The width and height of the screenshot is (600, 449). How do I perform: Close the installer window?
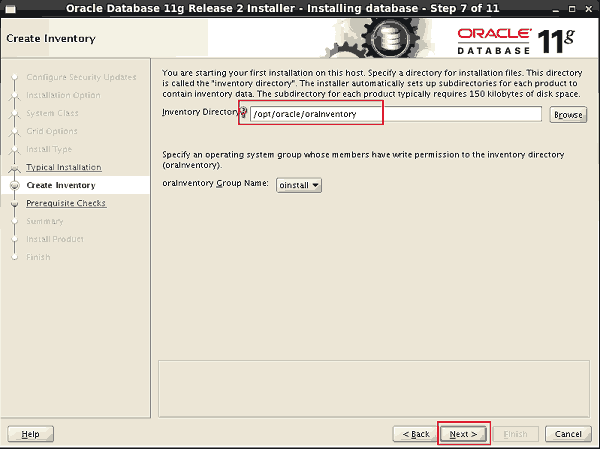(x=589, y=9)
